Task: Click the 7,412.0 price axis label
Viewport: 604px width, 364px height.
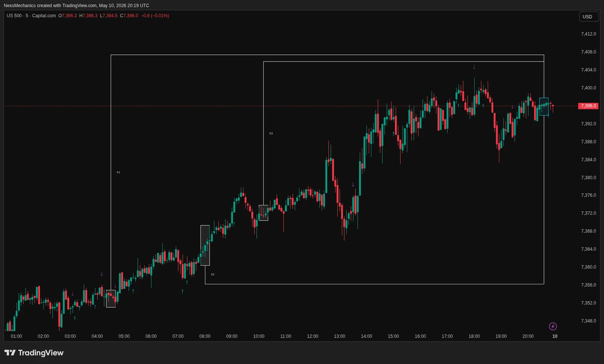Action: (x=589, y=34)
